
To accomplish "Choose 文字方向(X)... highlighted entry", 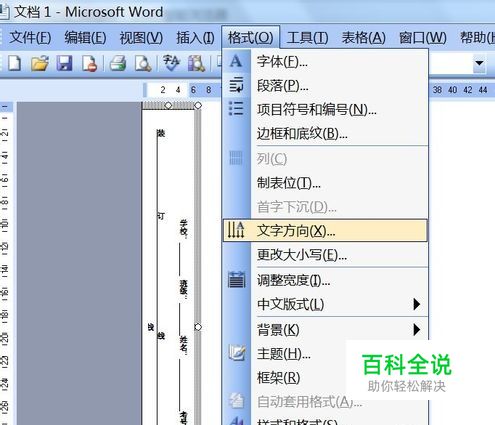I will (325, 230).
